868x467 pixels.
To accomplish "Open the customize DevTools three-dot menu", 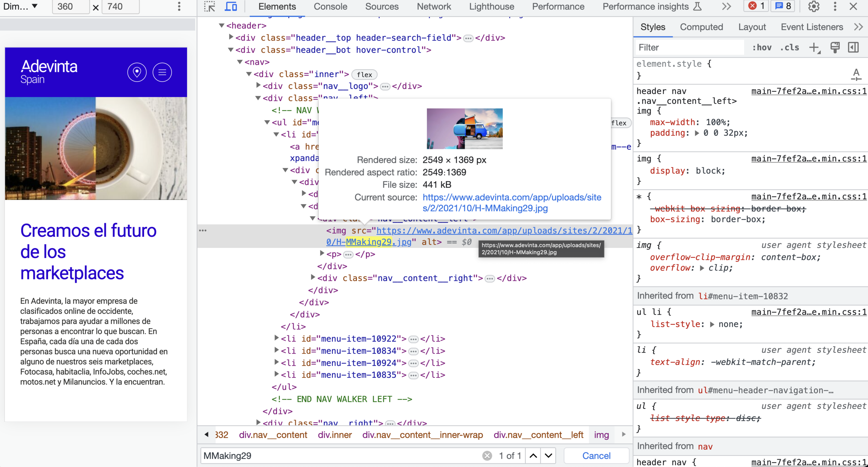I will pos(835,7).
